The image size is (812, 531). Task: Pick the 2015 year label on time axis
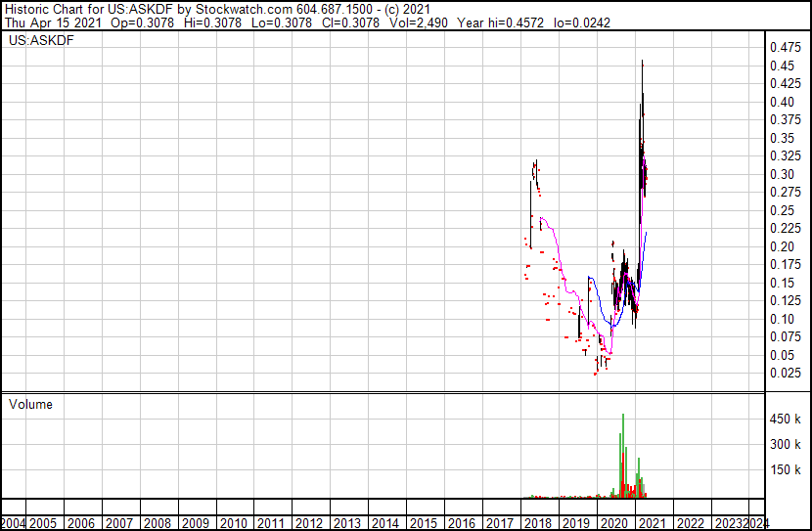click(x=423, y=522)
